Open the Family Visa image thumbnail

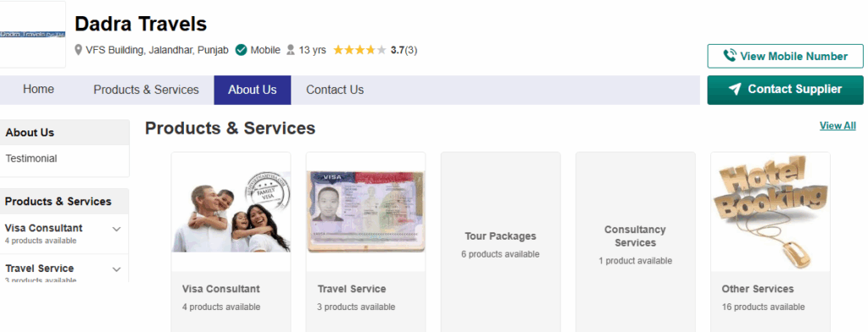[231, 212]
